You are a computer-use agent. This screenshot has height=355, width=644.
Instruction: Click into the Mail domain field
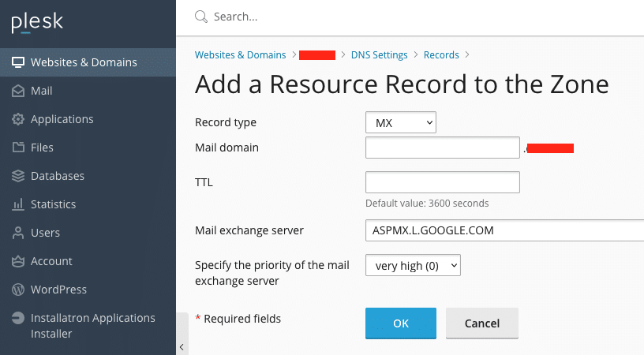[x=442, y=148]
